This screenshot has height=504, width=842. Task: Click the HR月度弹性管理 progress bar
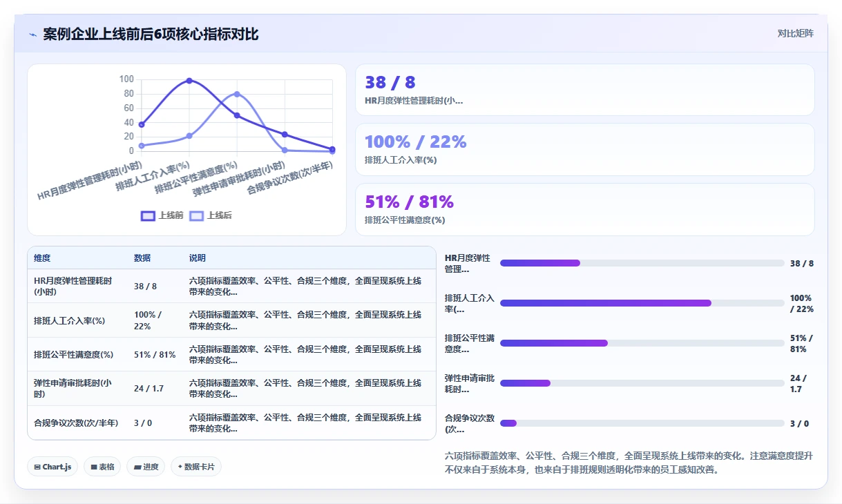(642, 263)
